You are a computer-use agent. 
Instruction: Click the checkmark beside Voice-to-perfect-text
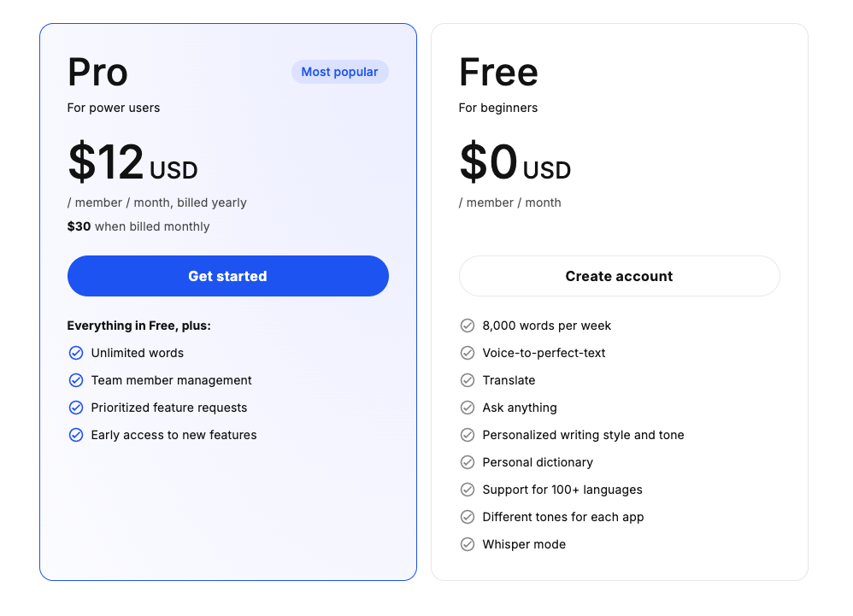(468, 353)
